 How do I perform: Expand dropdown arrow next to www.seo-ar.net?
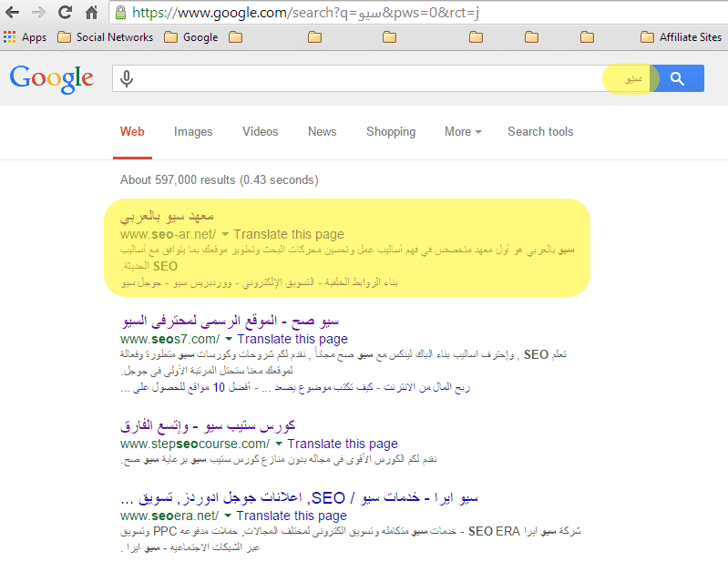(225, 234)
